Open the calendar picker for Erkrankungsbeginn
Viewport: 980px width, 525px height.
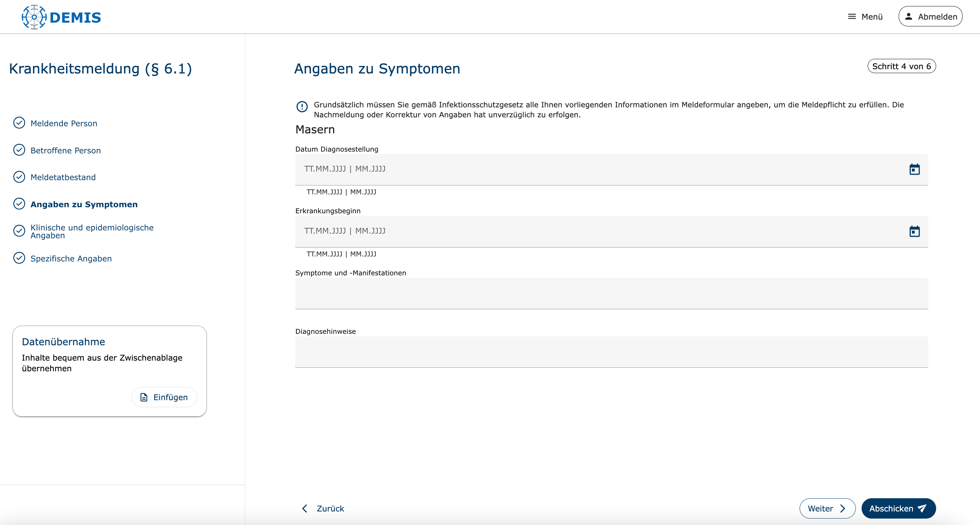click(914, 231)
